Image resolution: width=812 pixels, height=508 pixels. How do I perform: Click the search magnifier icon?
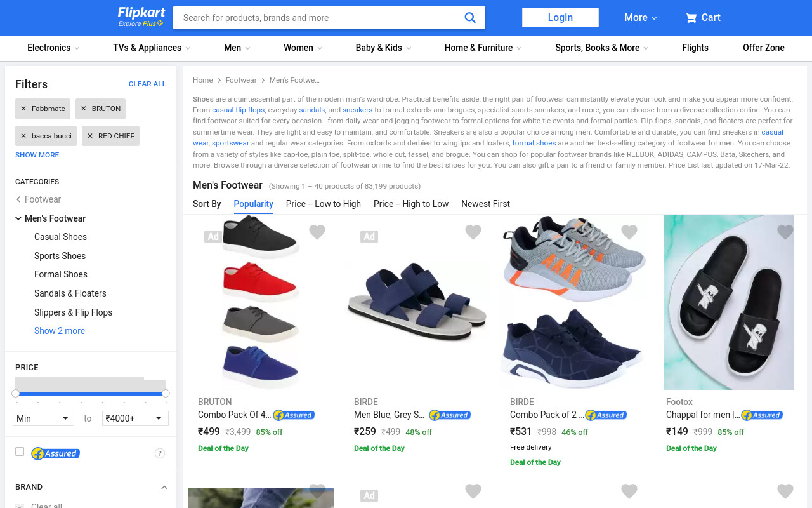(470, 18)
